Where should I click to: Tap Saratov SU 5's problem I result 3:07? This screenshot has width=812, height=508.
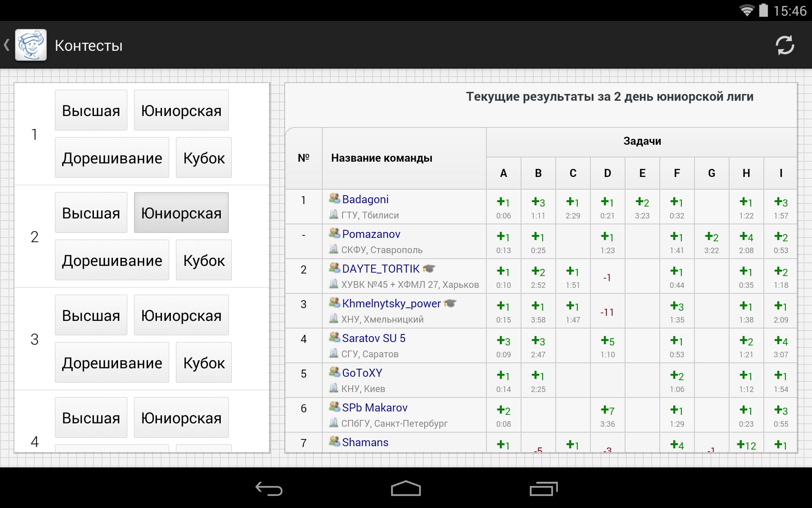tap(781, 346)
